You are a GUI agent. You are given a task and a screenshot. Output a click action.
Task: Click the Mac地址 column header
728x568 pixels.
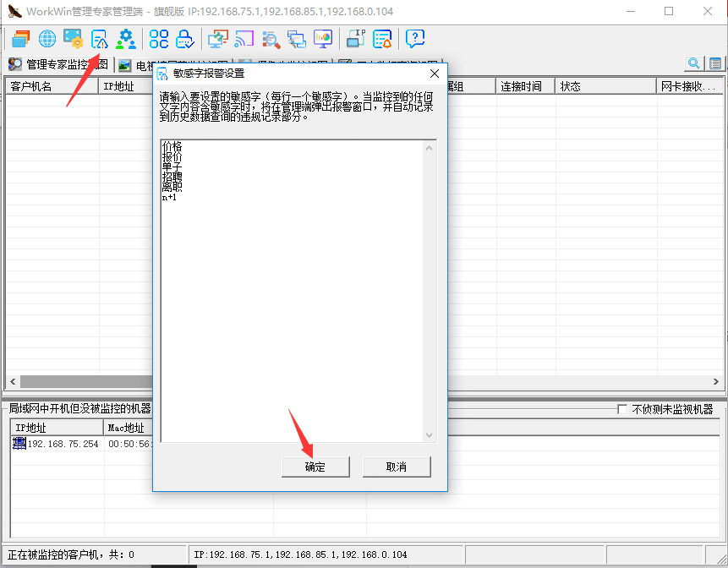[x=128, y=428]
